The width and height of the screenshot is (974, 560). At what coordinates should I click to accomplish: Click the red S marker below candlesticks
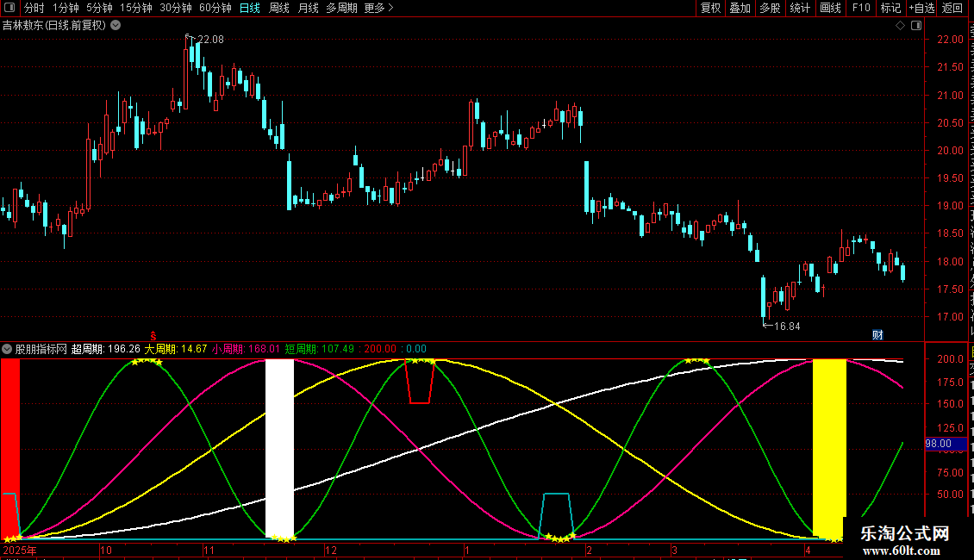153,336
